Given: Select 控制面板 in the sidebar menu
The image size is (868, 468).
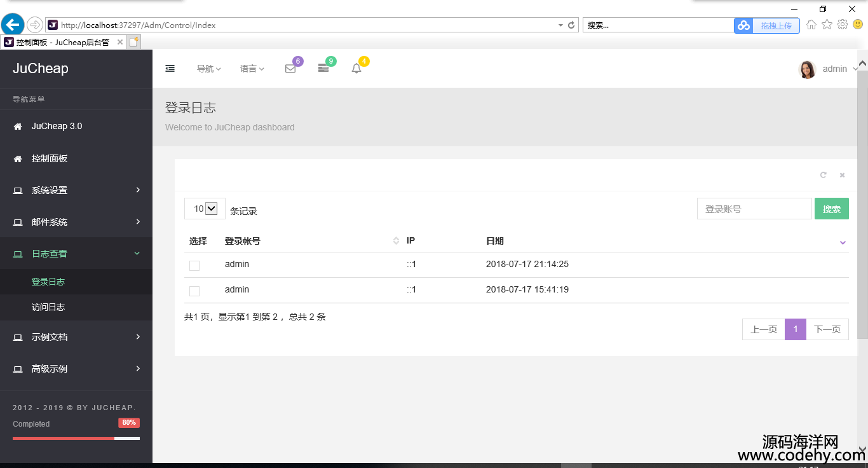Looking at the screenshot, I should 50,158.
